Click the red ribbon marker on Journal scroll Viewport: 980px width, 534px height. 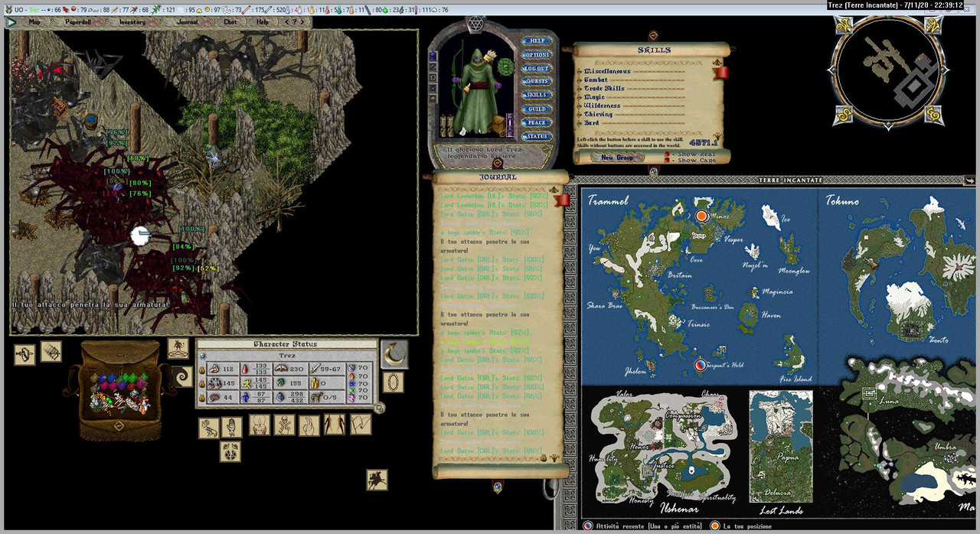click(561, 200)
